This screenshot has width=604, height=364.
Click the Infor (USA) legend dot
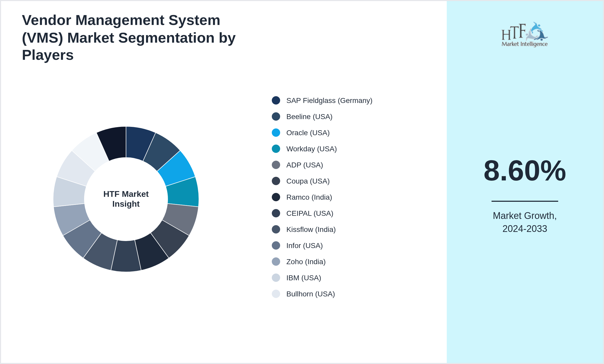coord(276,245)
